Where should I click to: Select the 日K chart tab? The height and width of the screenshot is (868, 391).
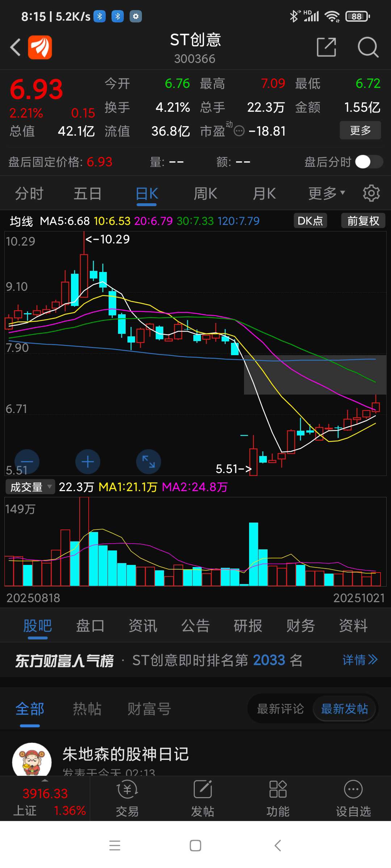(x=147, y=193)
